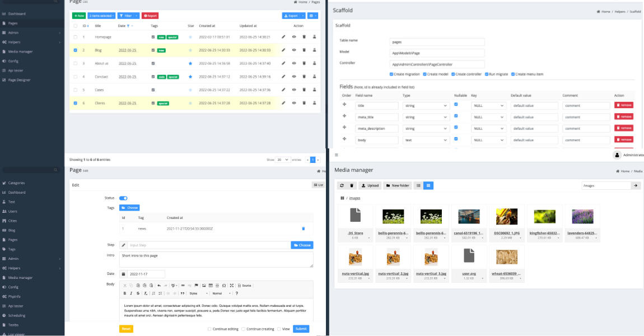Switch Media manager to list view
This screenshot has height=336, width=644.
418,185
